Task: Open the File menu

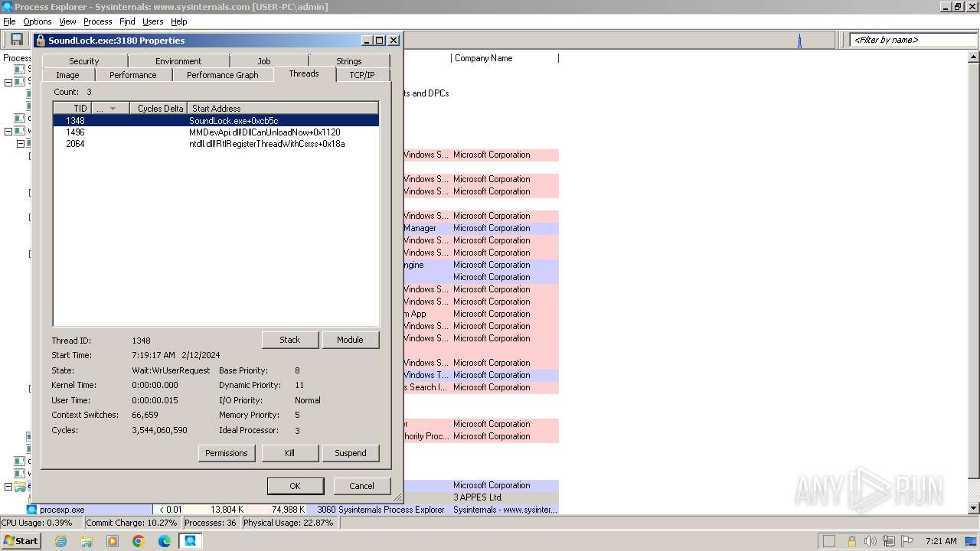Action: coord(9,21)
